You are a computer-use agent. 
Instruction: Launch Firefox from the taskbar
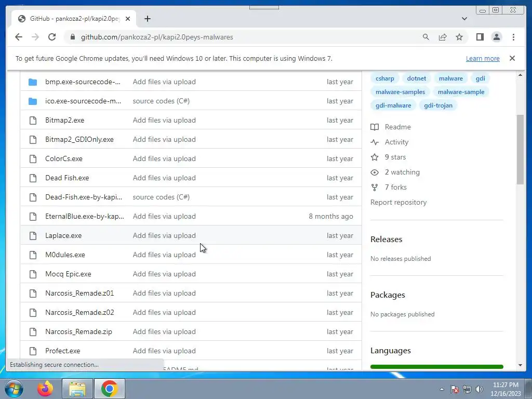click(x=45, y=389)
